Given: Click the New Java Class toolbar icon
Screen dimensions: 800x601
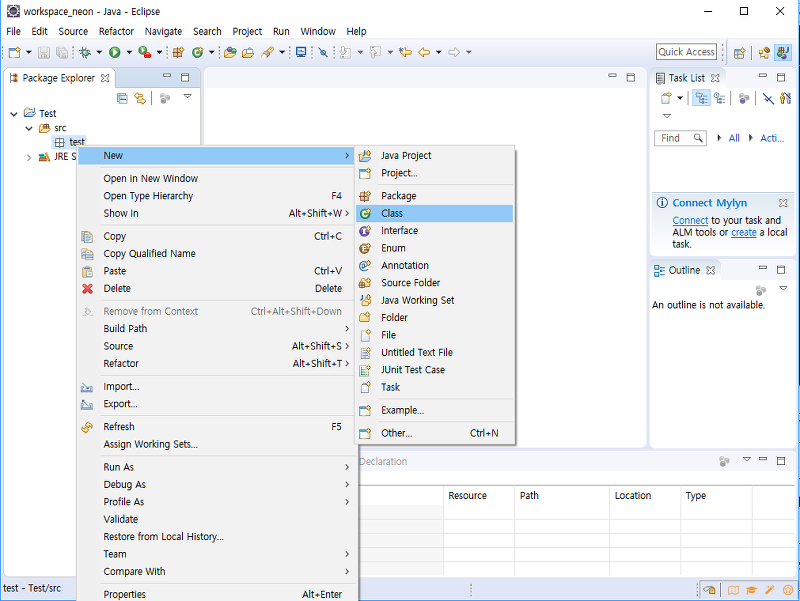Looking at the screenshot, I should pyautogui.click(x=198, y=52).
